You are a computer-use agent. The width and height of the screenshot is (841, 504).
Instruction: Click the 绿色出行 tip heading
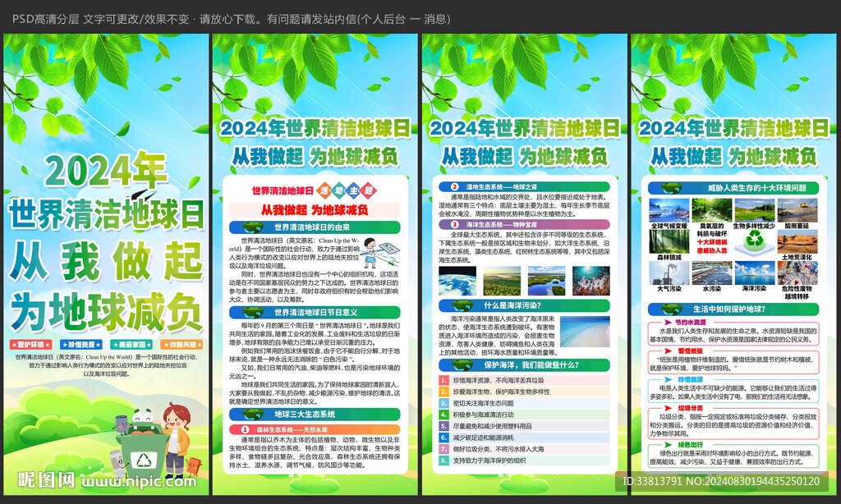tap(690, 444)
